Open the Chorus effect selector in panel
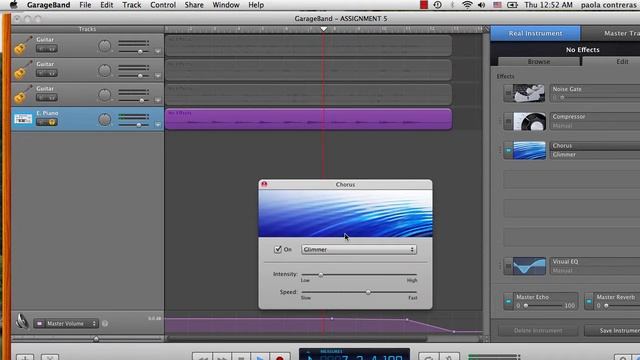The height and width of the screenshot is (360, 640). 595,146
